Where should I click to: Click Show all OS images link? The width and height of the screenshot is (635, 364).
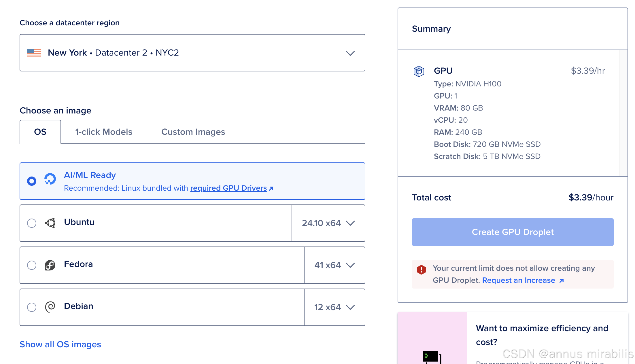(x=60, y=344)
